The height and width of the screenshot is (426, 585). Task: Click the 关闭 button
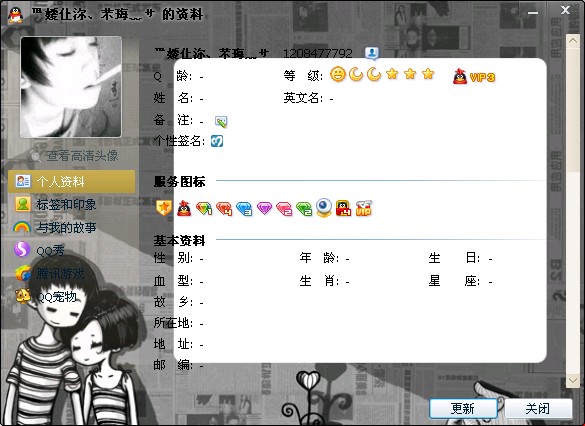coord(538,408)
